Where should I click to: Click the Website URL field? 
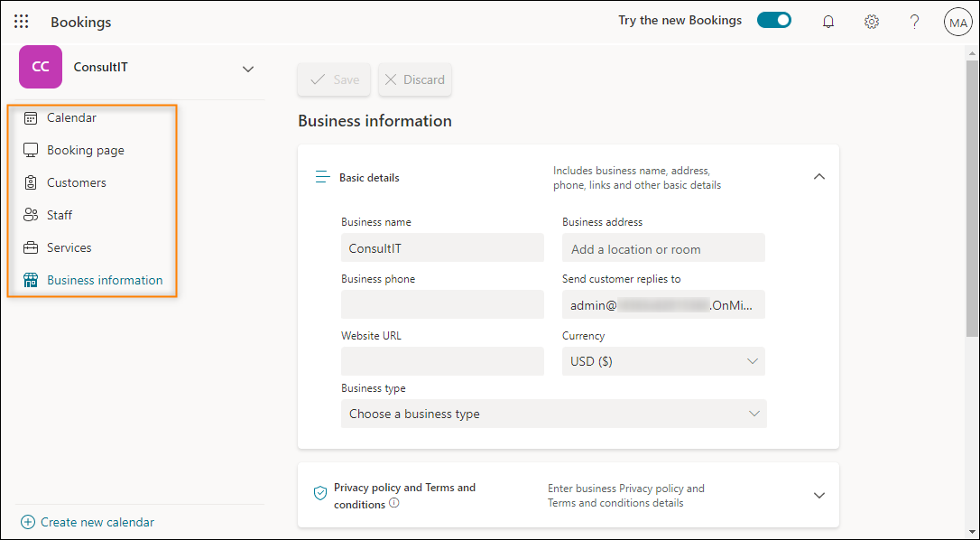442,361
